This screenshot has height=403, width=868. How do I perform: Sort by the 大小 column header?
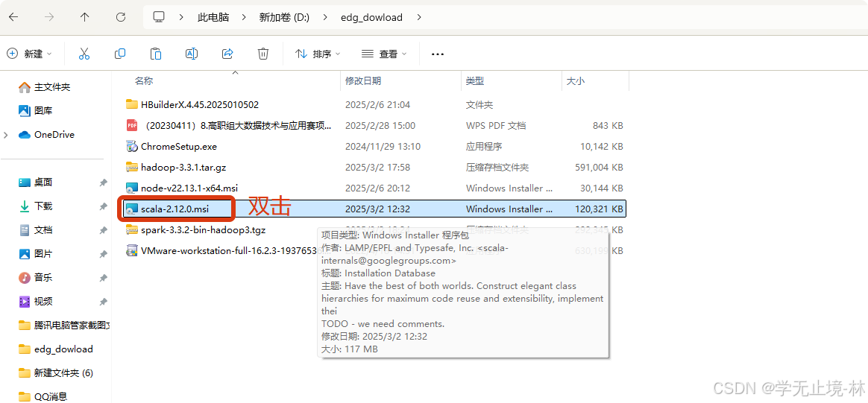(575, 80)
